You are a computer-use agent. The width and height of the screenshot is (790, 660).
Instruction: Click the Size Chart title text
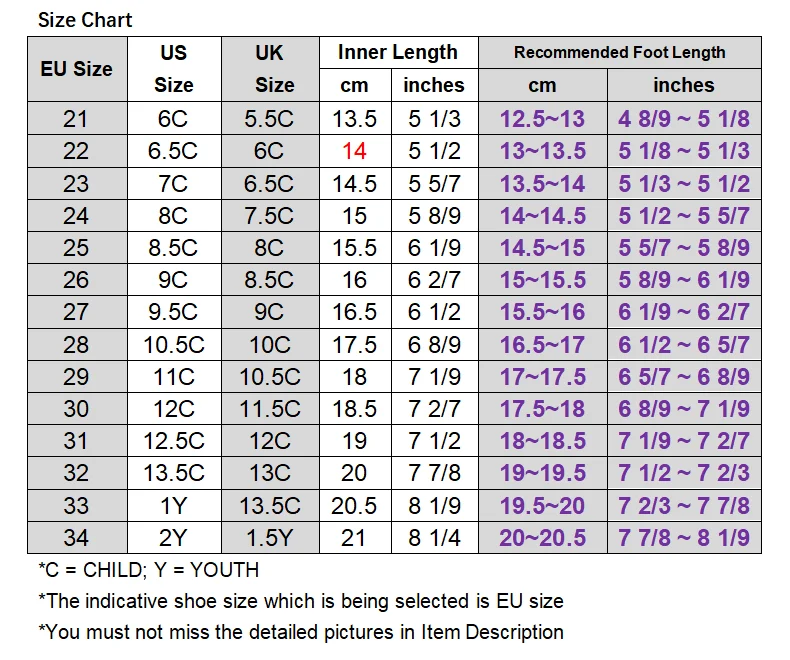(85, 20)
